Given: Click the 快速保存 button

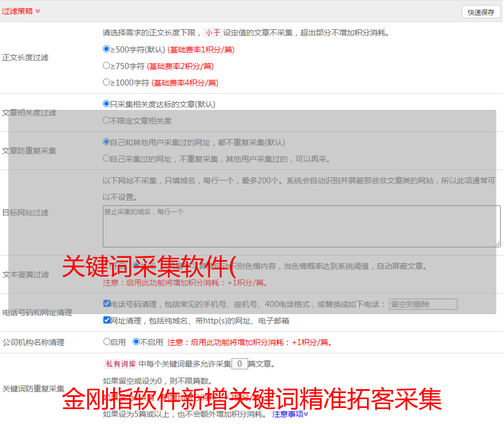Looking at the screenshot, I should (481, 12).
